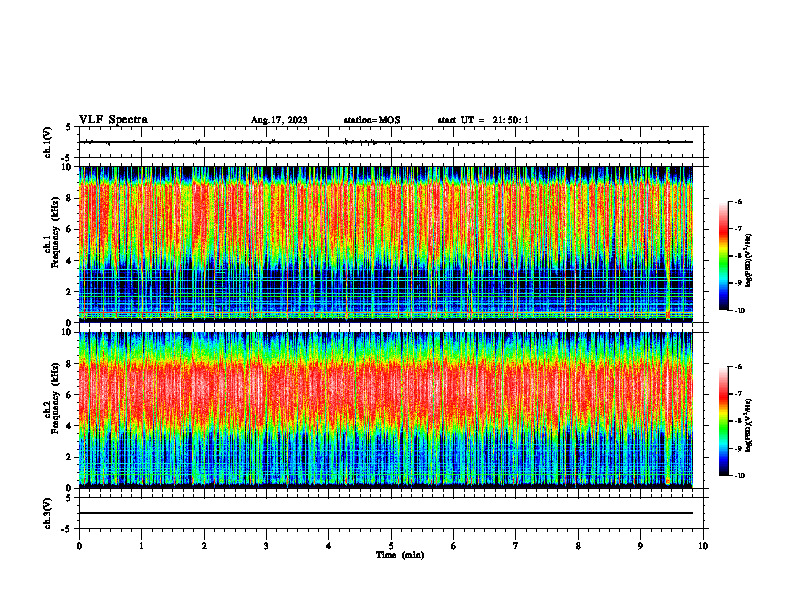Click the time axis tick label '10'
Image resolution: width=792 pixels, height=612 pixels.
click(x=703, y=546)
